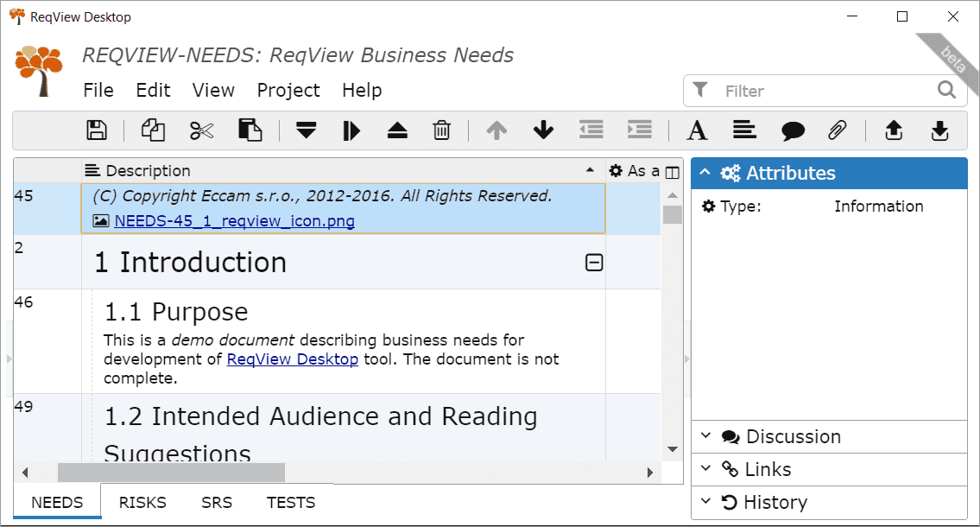Expand the Discussion panel
This screenshot has width=980, height=527.
(x=793, y=437)
